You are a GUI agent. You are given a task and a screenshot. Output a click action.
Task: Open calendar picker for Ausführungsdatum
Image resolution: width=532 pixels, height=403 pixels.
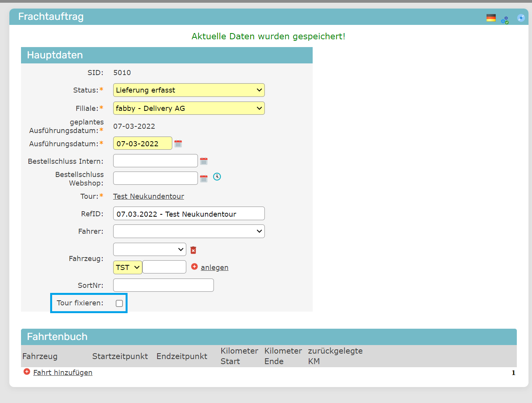pos(178,144)
